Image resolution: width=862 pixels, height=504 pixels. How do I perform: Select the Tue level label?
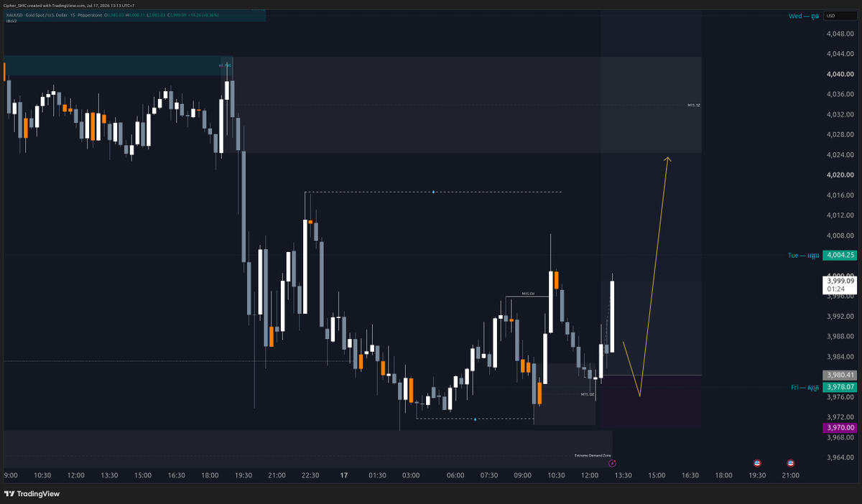tap(803, 255)
